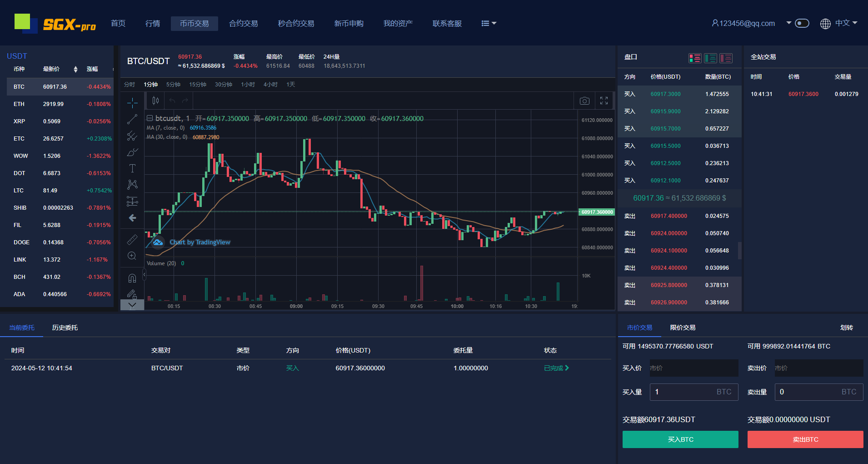Take a chart snapshot with camera icon
Viewport: 868px width, 464px height.
click(585, 101)
